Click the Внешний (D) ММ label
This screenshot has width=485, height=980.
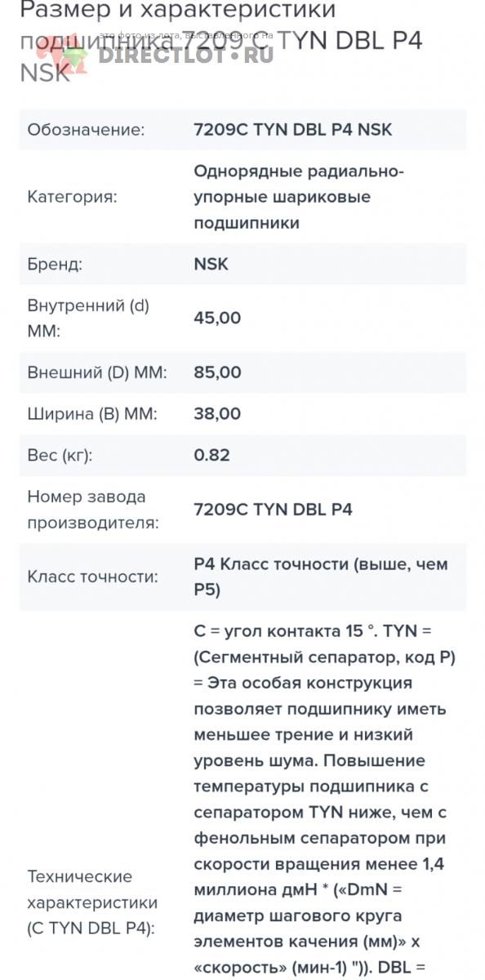pyautogui.click(x=97, y=372)
